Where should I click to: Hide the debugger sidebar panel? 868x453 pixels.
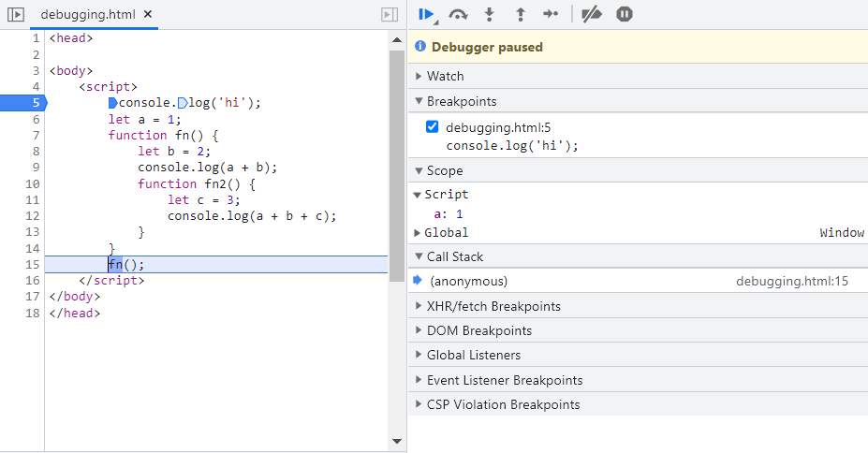(390, 14)
